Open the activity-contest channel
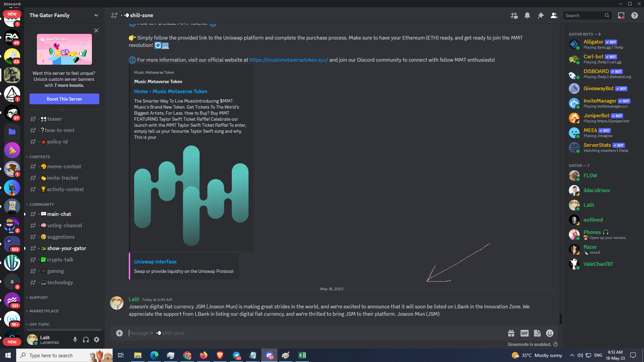Image resolution: width=644 pixels, height=362 pixels. tap(64, 189)
